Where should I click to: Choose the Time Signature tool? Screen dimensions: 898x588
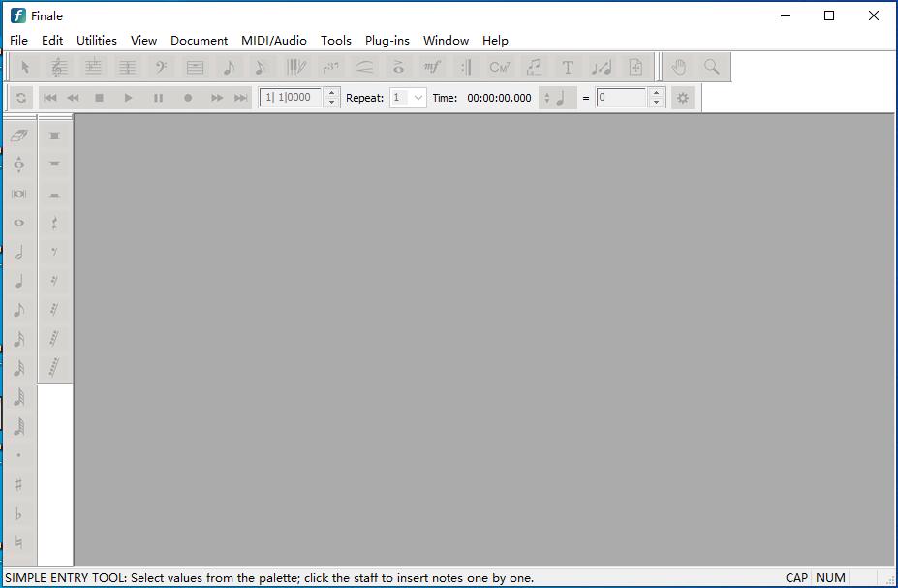[127, 67]
